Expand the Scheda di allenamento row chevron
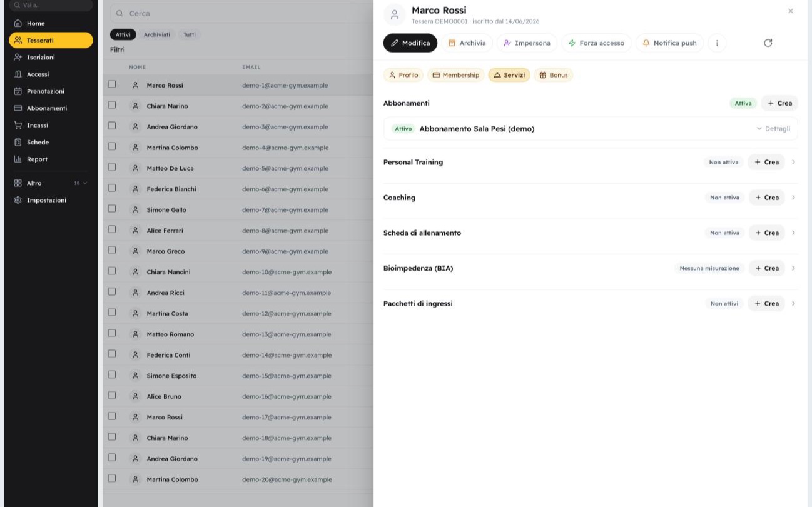Screen dimensions: 812x507 pos(793,233)
